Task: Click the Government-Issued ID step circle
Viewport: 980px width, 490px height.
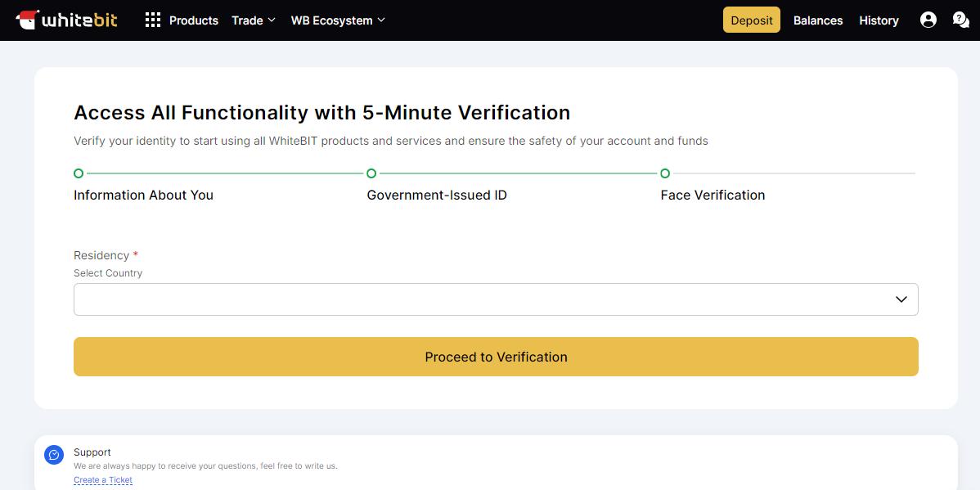Action: [371, 173]
